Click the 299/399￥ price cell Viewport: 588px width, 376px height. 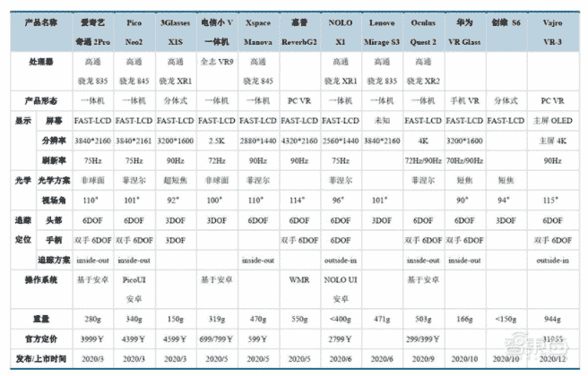click(x=423, y=339)
